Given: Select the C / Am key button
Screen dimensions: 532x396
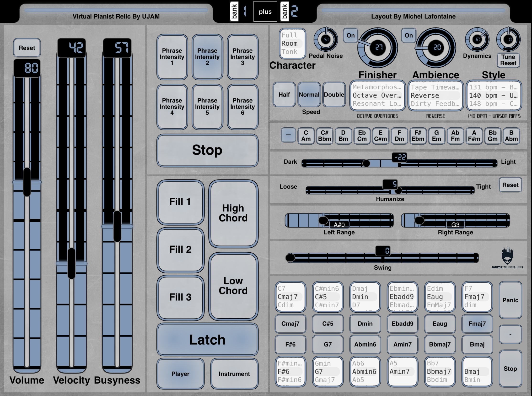Looking at the screenshot, I should pyautogui.click(x=306, y=136).
